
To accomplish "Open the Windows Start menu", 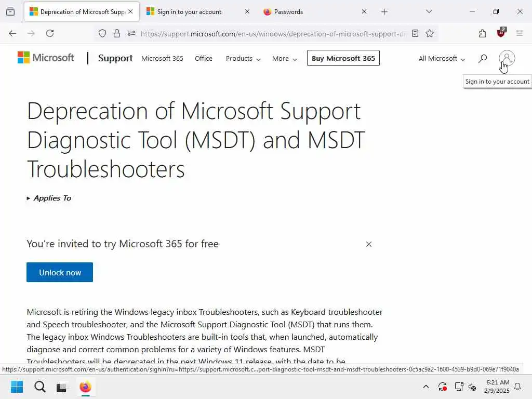I will click(x=17, y=387).
